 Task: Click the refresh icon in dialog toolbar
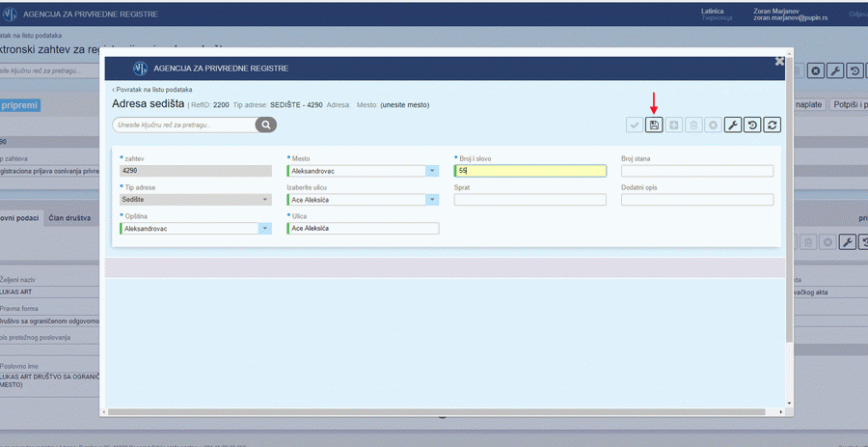tap(773, 125)
